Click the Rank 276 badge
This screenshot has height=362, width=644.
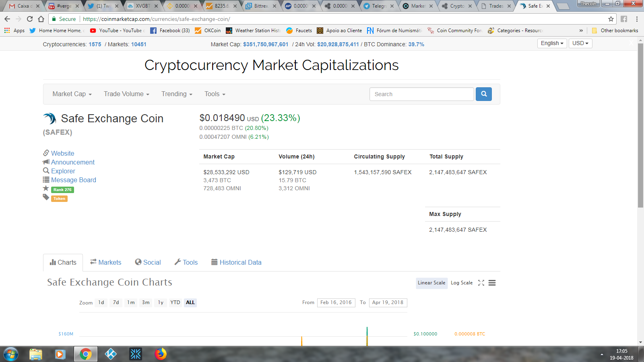click(62, 190)
